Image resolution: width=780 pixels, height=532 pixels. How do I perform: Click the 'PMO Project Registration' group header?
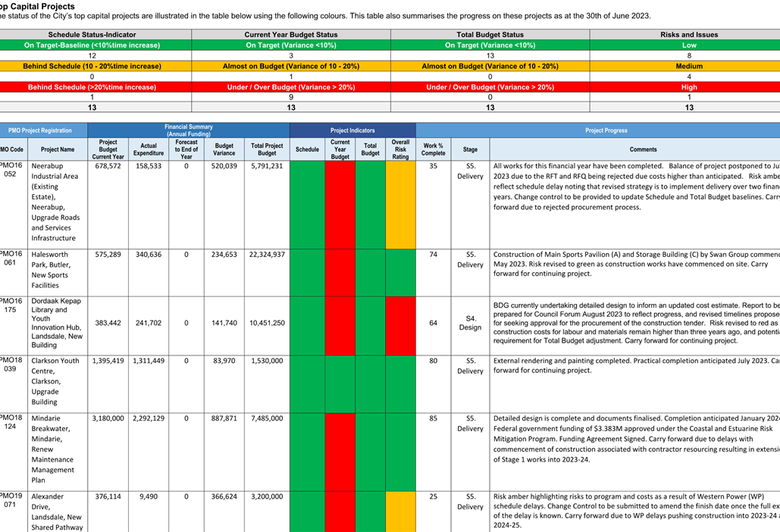pos(39,130)
